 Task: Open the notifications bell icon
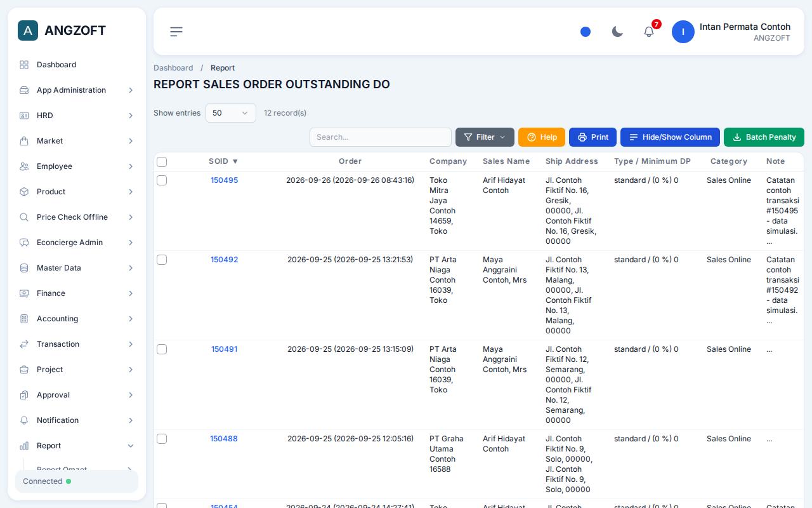tap(649, 32)
